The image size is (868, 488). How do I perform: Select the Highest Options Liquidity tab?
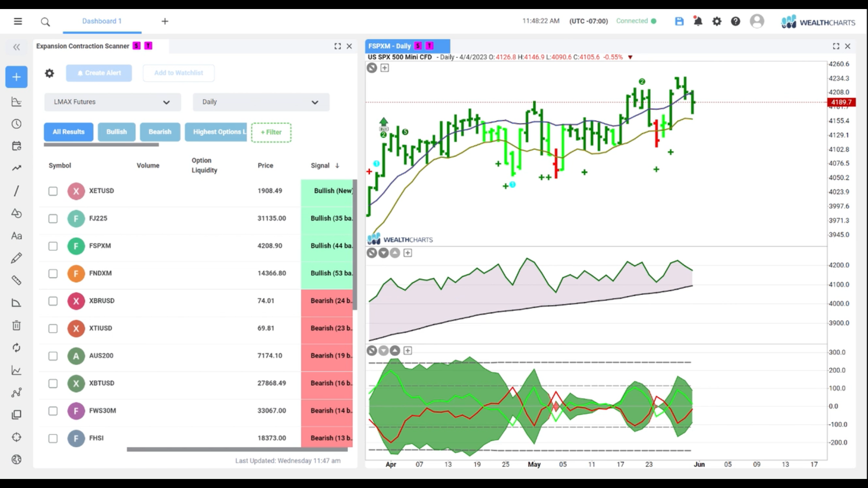pyautogui.click(x=216, y=132)
